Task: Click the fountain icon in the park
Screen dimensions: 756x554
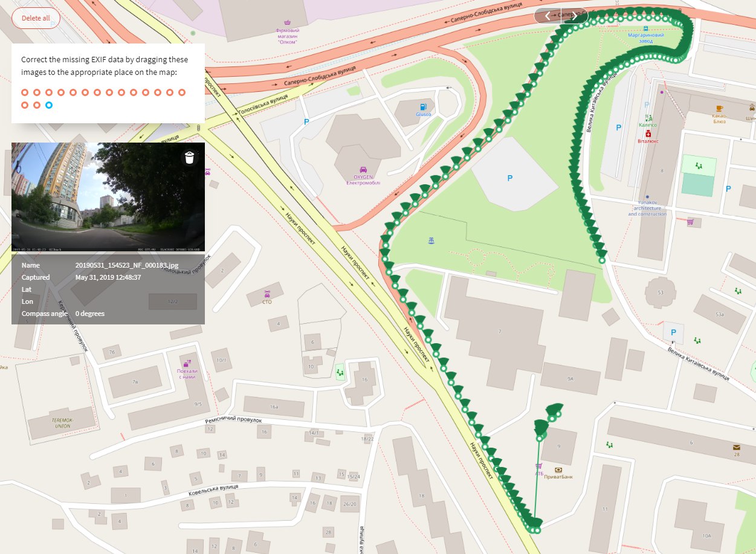Action: pyautogui.click(x=431, y=241)
